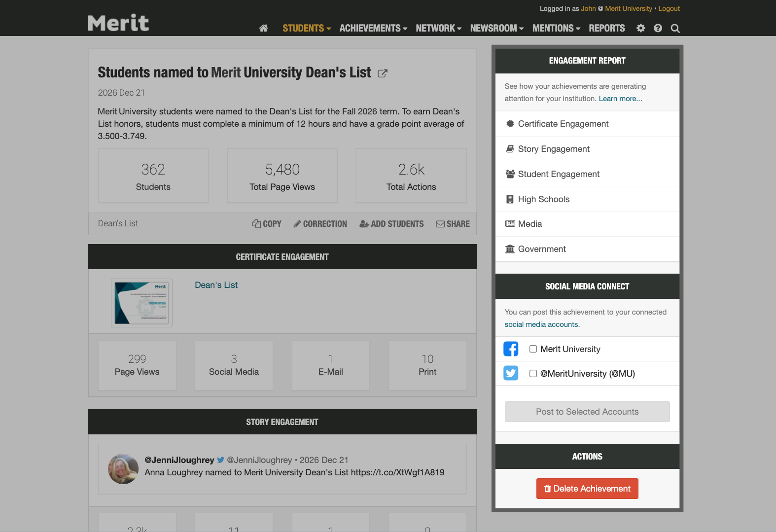Expand the Achievements dropdown menu

click(x=373, y=28)
